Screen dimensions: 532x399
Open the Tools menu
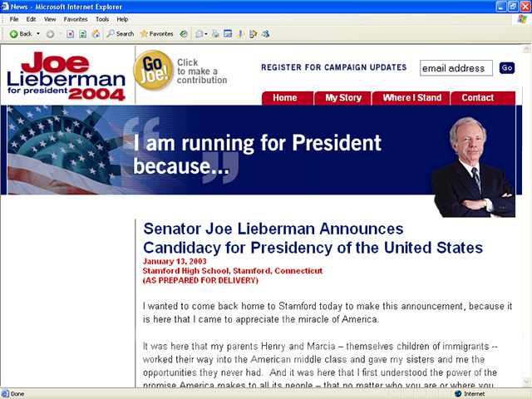click(102, 19)
